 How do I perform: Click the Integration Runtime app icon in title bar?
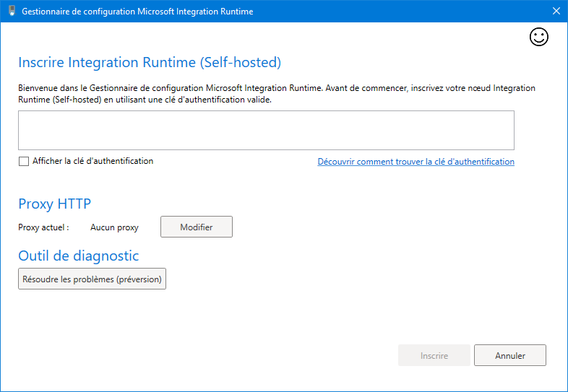pos(12,11)
